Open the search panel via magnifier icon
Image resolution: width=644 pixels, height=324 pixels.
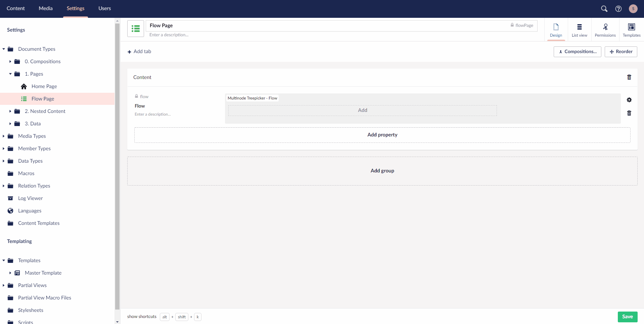tap(604, 9)
